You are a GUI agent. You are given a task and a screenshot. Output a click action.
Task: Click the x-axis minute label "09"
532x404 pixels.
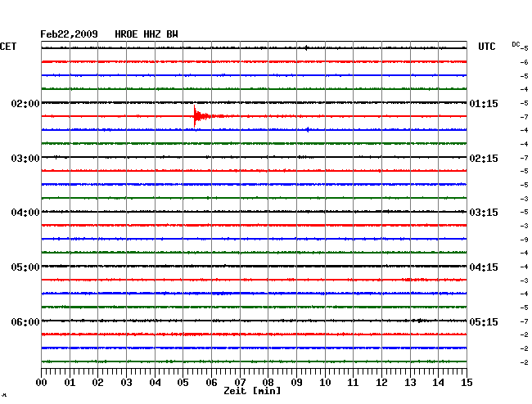point(296,383)
